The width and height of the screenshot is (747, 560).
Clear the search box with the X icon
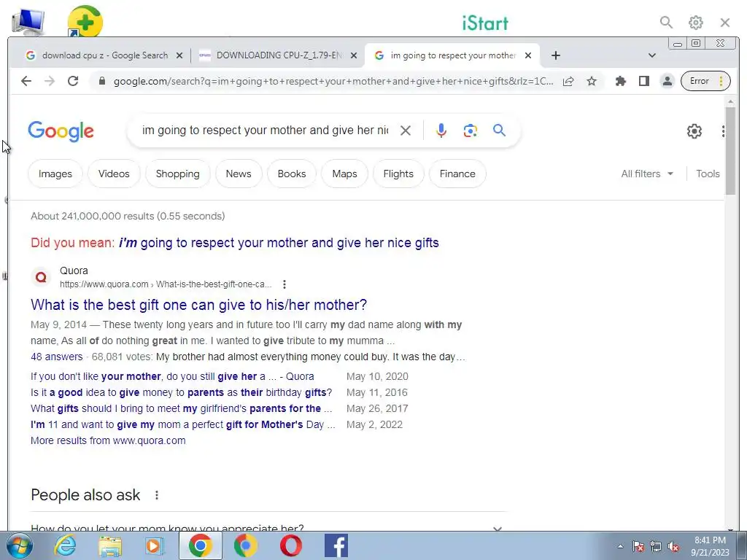pyautogui.click(x=406, y=131)
